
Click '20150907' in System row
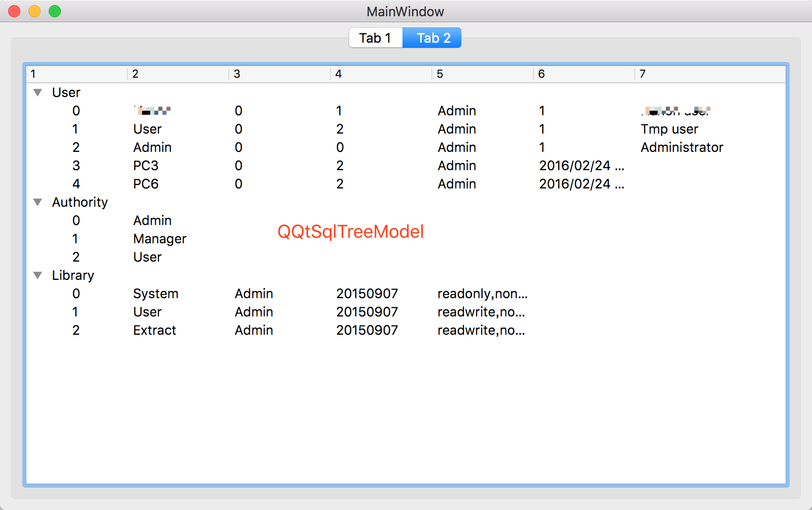(x=367, y=294)
